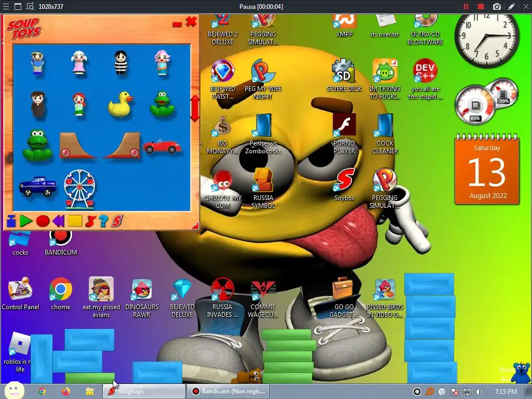Click the ULTRA CD BLOATWARE disc icon
This screenshot has width=532, height=399.
425,30
